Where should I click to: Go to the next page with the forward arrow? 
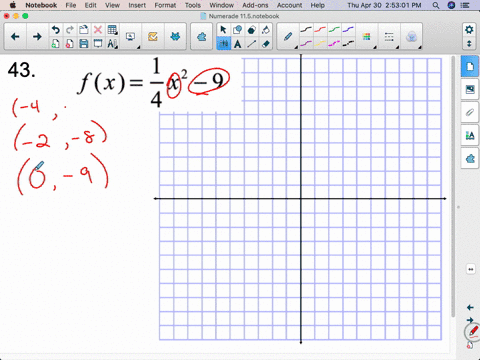pos(37,37)
